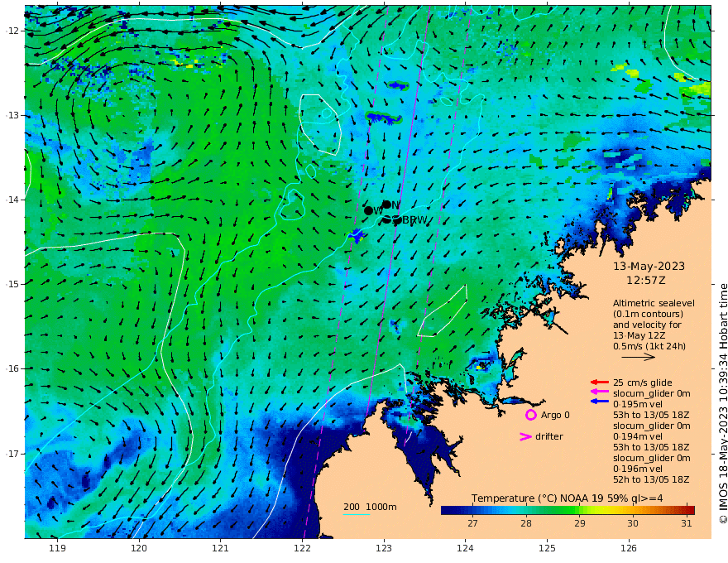The image size is (728, 563).
Task: Click the red 25 cm/s glide arrow
Action: 600,383
